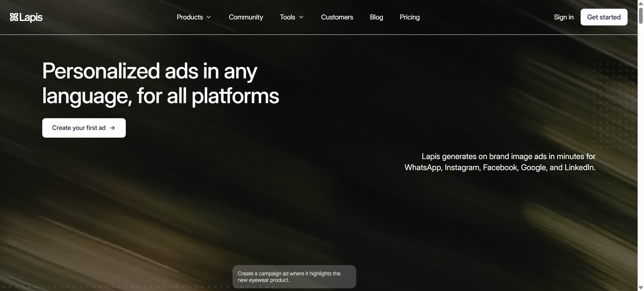Click the eyewear campaign prompt bubble
The height and width of the screenshot is (291, 644).
point(294,277)
